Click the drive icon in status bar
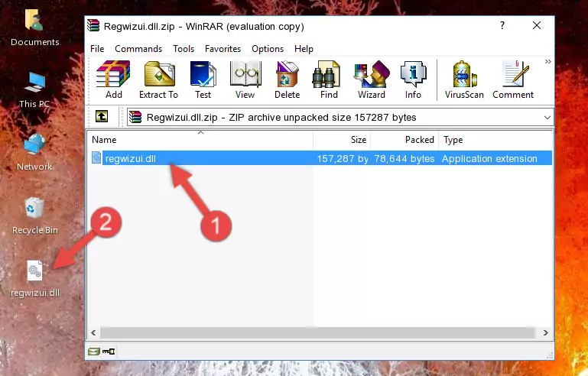This screenshot has width=588, height=376. coord(94,352)
